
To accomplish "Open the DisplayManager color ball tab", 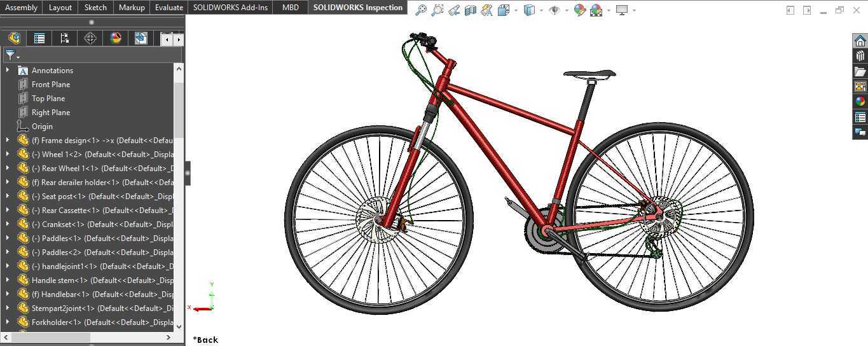I will (116, 39).
